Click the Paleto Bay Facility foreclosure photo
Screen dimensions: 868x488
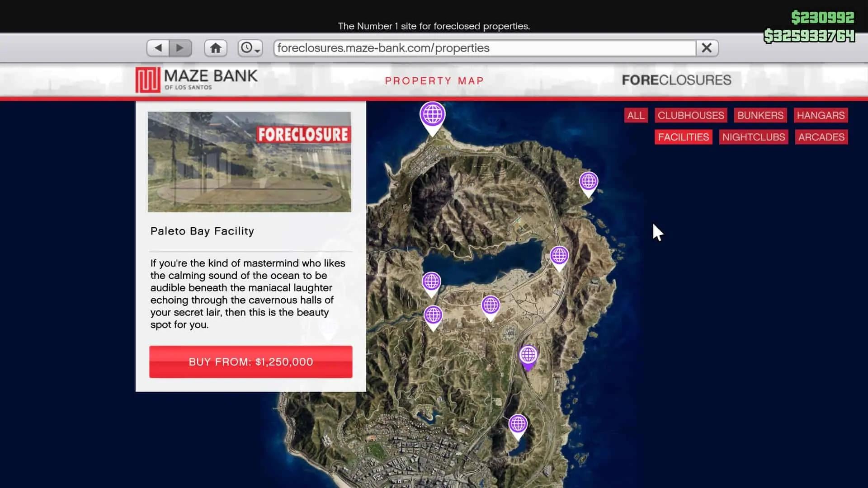coord(249,162)
